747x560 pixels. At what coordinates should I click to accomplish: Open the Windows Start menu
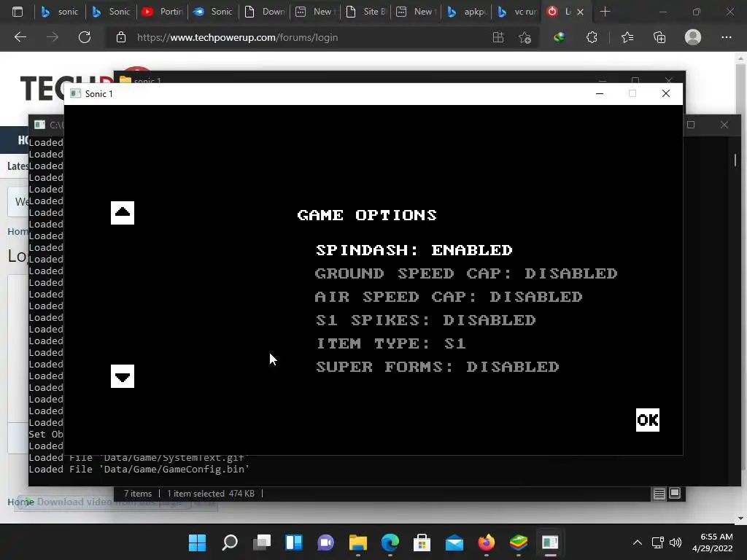pyautogui.click(x=197, y=542)
